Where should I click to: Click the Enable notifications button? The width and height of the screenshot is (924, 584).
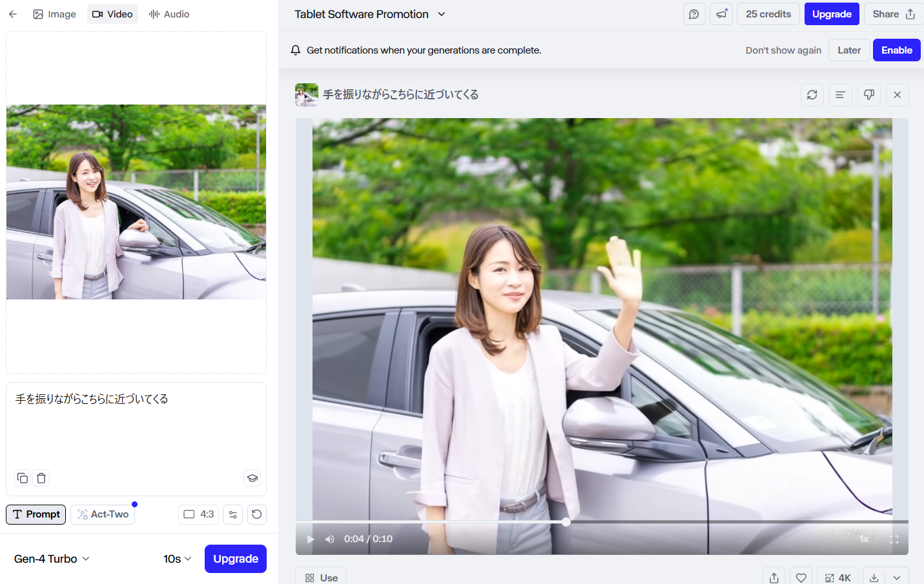click(896, 50)
